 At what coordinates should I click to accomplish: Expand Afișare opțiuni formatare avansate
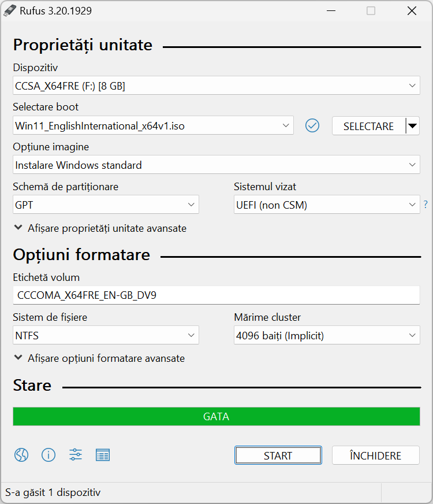[99, 358]
